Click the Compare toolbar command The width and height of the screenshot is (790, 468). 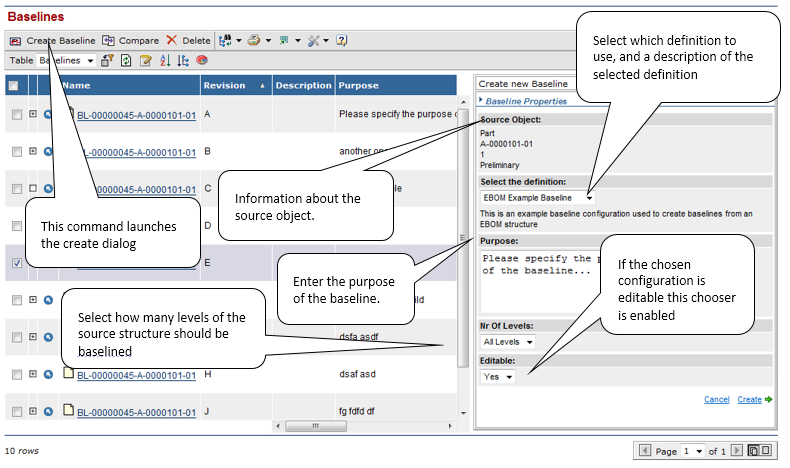(130, 41)
